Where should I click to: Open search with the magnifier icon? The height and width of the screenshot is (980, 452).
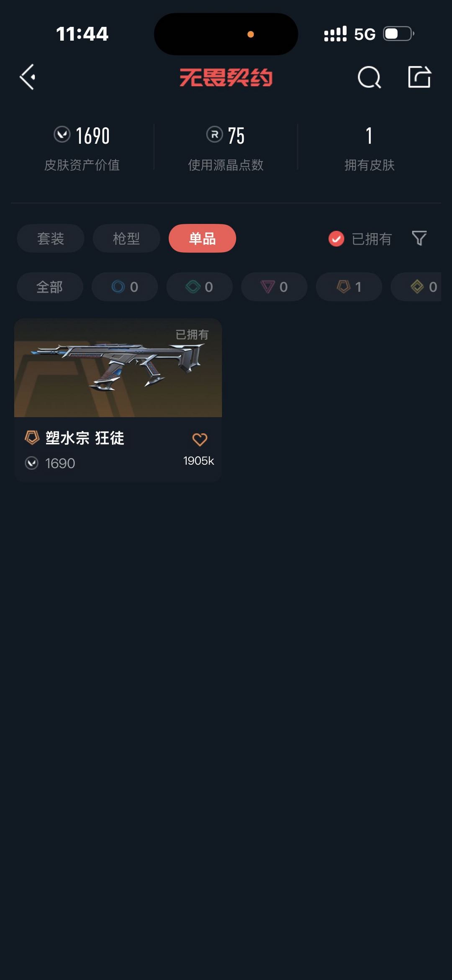tap(369, 77)
